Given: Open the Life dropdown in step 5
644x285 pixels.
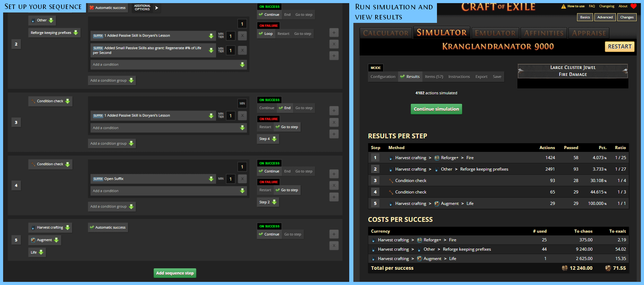Looking at the screenshot, I should pyautogui.click(x=37, y=252).
